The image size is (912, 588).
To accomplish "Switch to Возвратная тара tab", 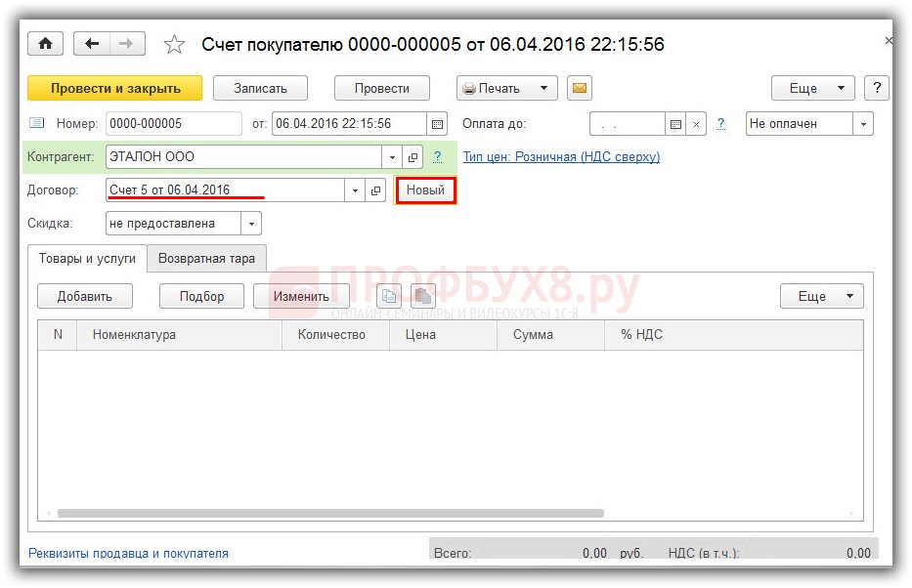I will point(206,259).
